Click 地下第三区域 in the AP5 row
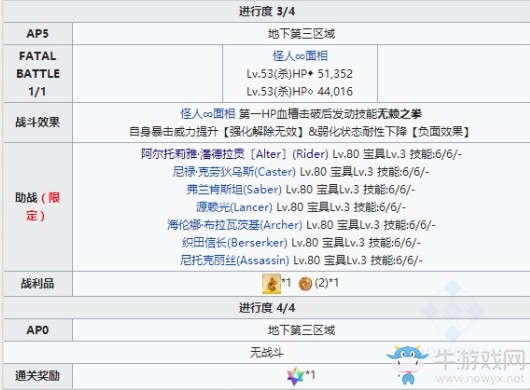 301,34
